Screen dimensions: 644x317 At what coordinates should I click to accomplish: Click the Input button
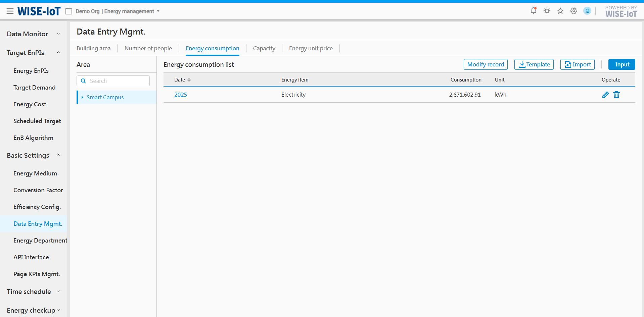pos(622,64)
